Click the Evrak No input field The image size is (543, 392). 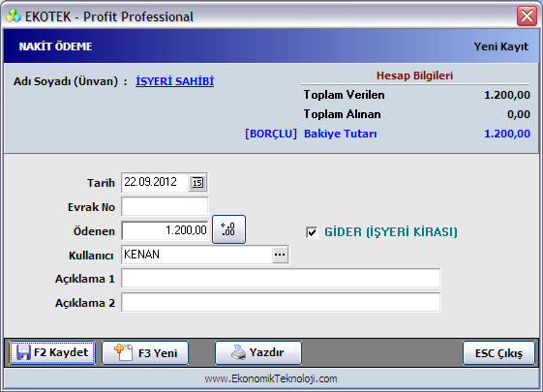(165, 207)
